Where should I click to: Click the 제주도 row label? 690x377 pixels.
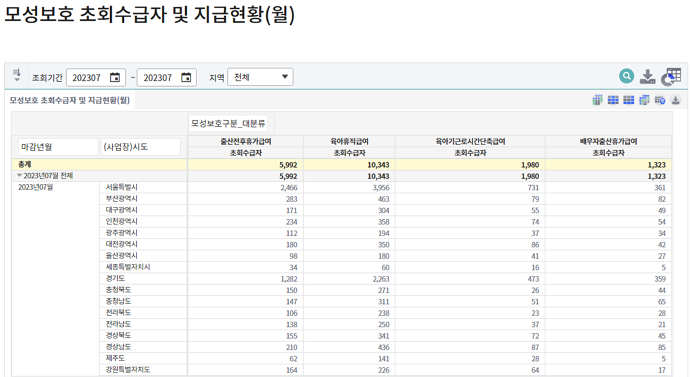coord(115,358)
